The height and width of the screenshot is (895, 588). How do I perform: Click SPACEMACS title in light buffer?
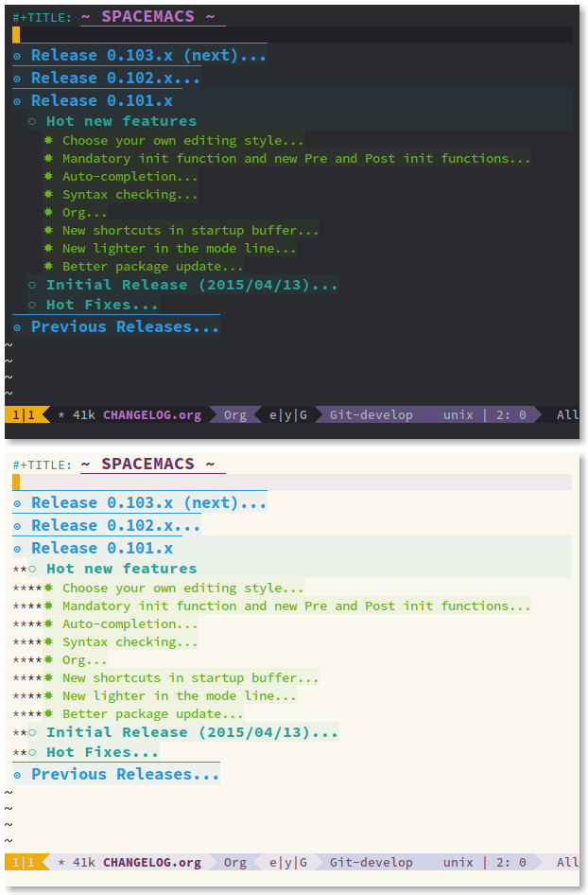pos(147,464)
